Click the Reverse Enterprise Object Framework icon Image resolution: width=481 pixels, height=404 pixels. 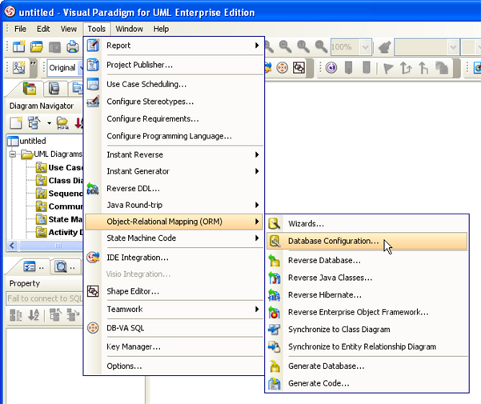(274, 312)
